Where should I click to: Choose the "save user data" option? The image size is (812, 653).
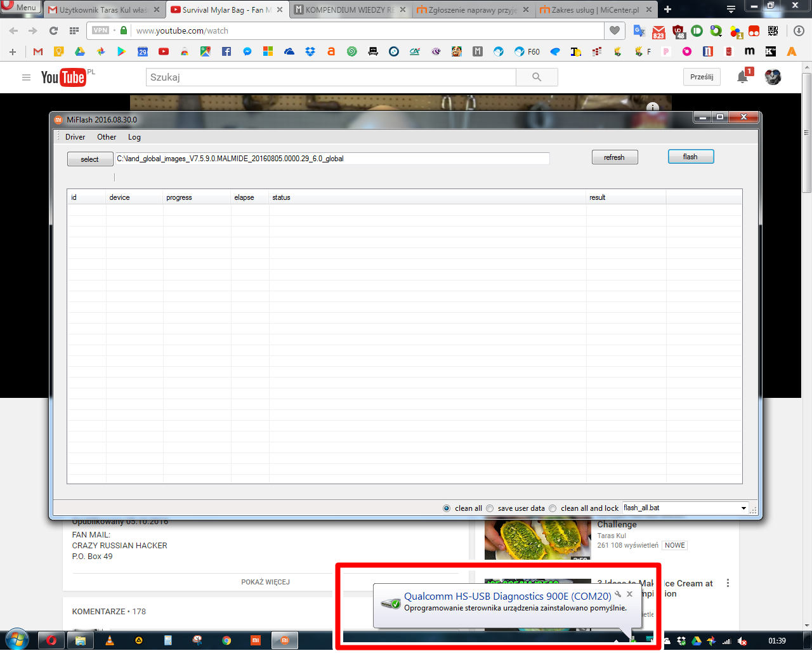[490, 508]
